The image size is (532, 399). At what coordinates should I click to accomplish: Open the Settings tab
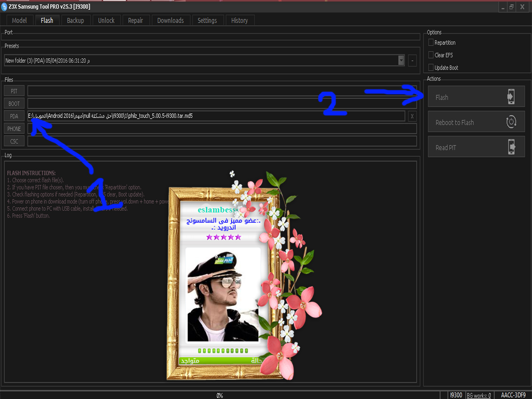click(x=207, y=20)
